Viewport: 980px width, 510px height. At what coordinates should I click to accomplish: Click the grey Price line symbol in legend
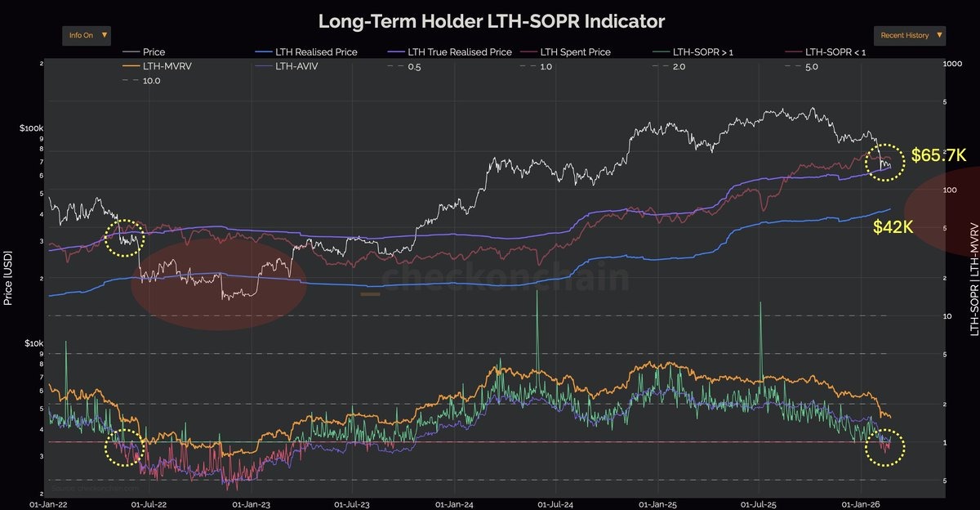point(129,51)
